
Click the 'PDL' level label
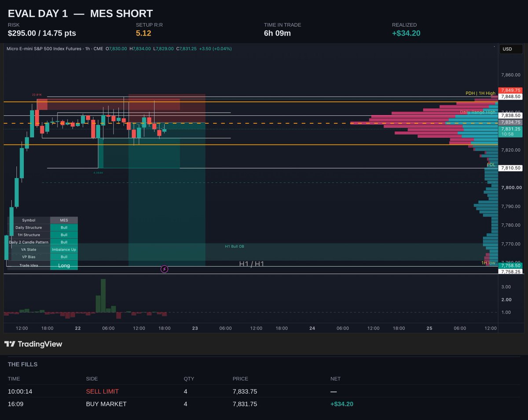[491, 165]
